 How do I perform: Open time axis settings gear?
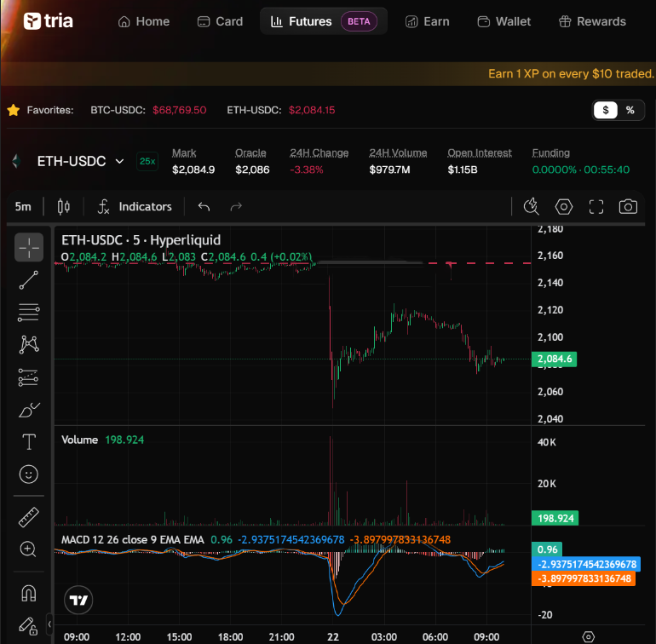(x=588, y=637)
